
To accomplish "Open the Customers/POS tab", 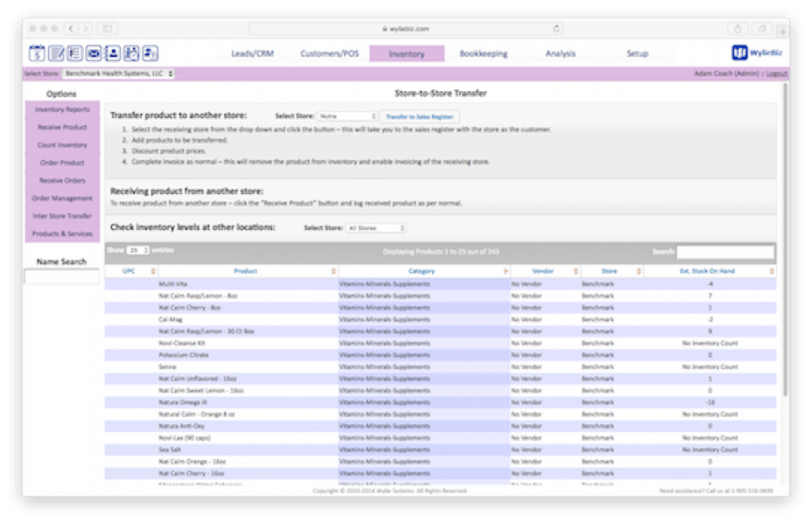I will click(330, 54).
